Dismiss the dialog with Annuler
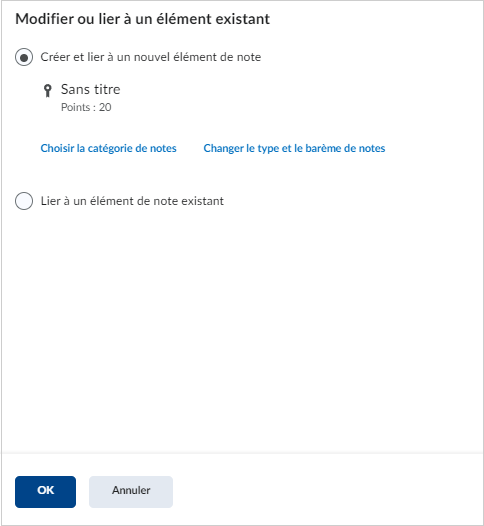The height and width of the screenshot is (526, 484). coord(131,491)
